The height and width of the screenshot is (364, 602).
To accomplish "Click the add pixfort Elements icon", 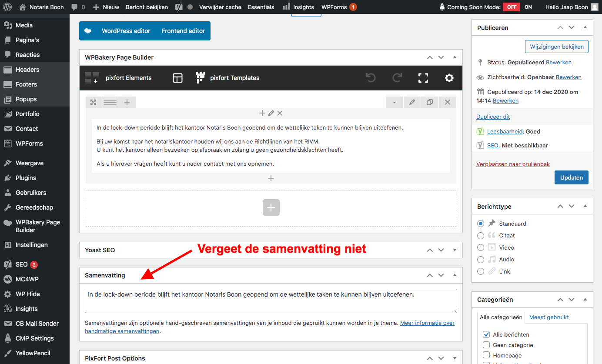I will click(92, 78).
